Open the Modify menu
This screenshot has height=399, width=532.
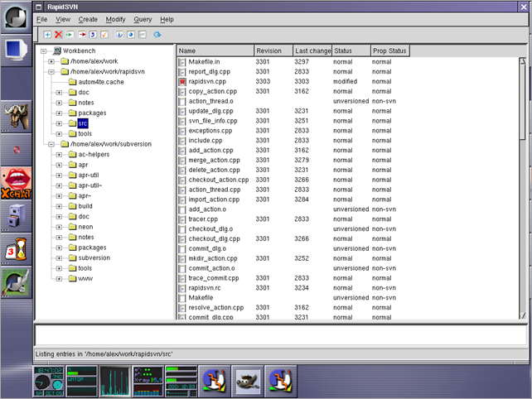[x=116, y=19]
